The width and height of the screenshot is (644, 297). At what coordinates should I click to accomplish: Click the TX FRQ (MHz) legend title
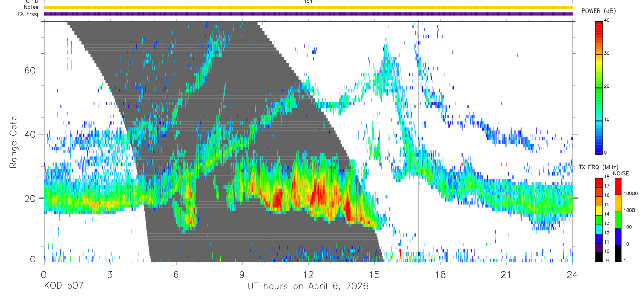pyautogui.click(x=598, y=167)
